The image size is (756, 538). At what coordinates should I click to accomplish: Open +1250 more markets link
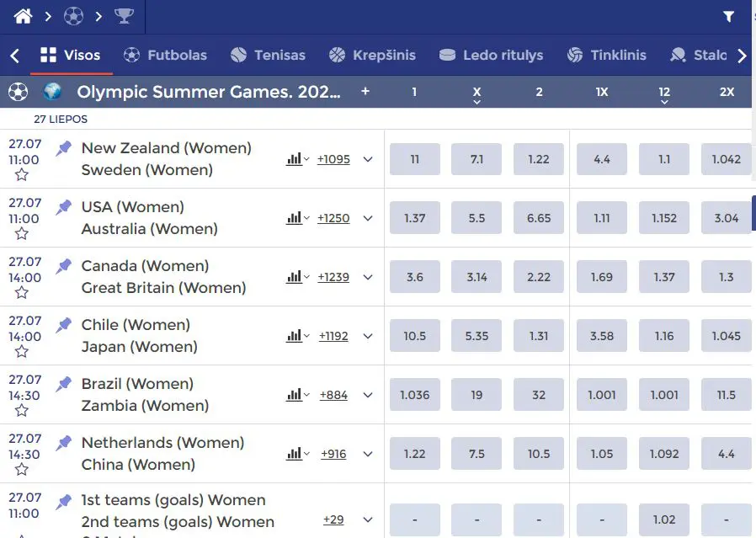point(333,218)
